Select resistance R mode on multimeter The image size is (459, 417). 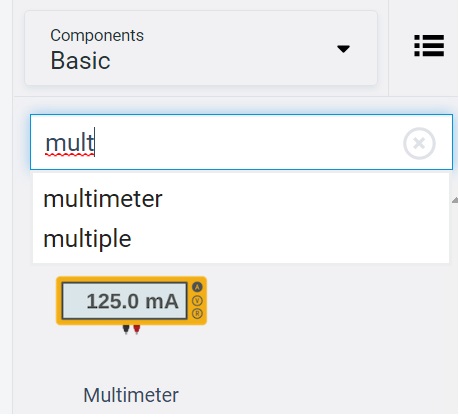coord(197,313)
